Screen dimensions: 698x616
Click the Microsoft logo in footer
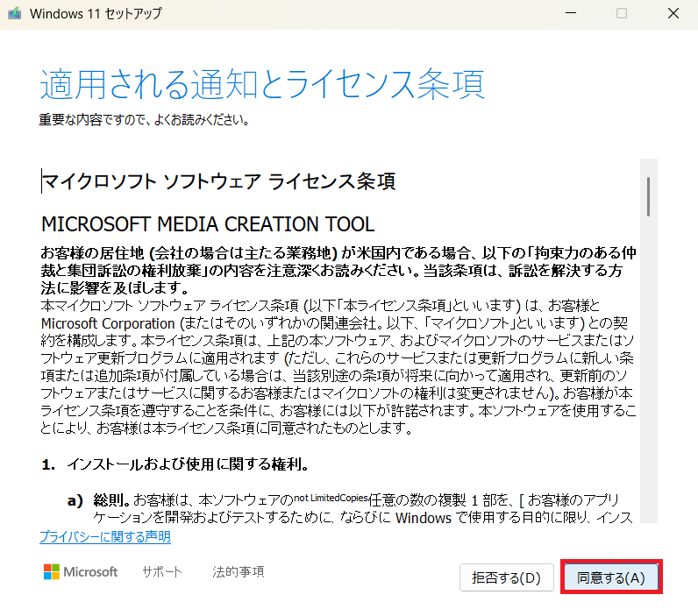tap(81, 571)
